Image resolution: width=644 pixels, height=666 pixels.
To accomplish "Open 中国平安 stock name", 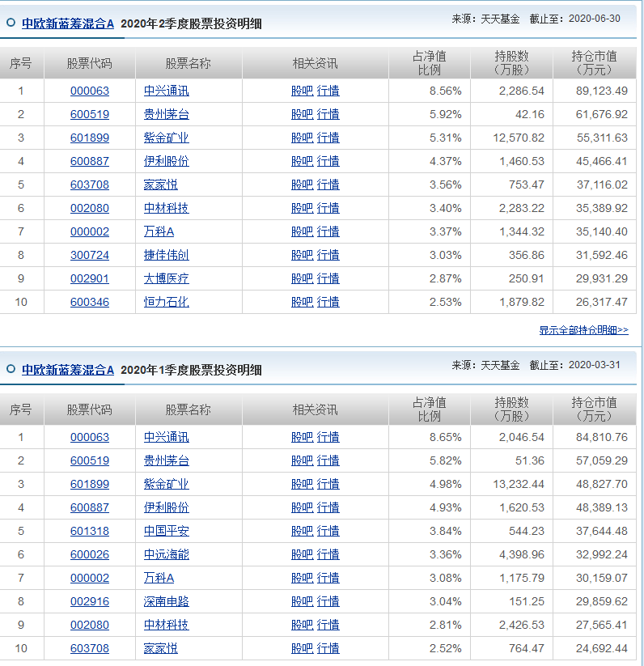I will pos(167,531).
